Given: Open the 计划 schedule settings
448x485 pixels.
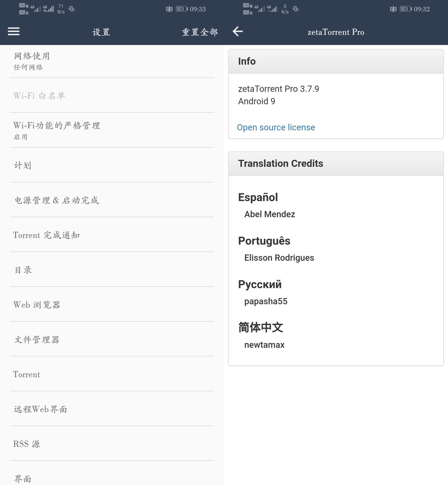Looking at the screenshot, I should click(x=112, y=165).
